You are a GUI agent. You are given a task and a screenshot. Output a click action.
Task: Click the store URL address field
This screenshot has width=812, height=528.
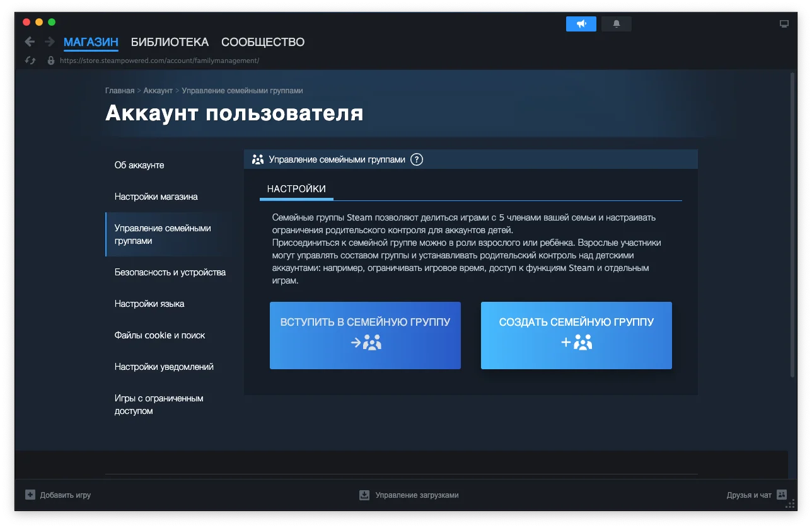(x=159, y=60)
